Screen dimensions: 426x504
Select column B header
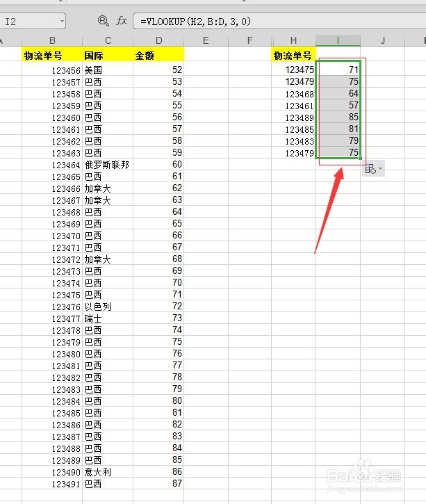[52, 40]
